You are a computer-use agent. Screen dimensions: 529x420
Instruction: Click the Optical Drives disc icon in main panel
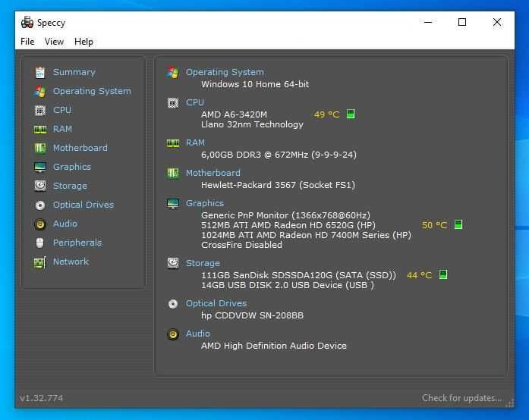[x=173, y=304]
